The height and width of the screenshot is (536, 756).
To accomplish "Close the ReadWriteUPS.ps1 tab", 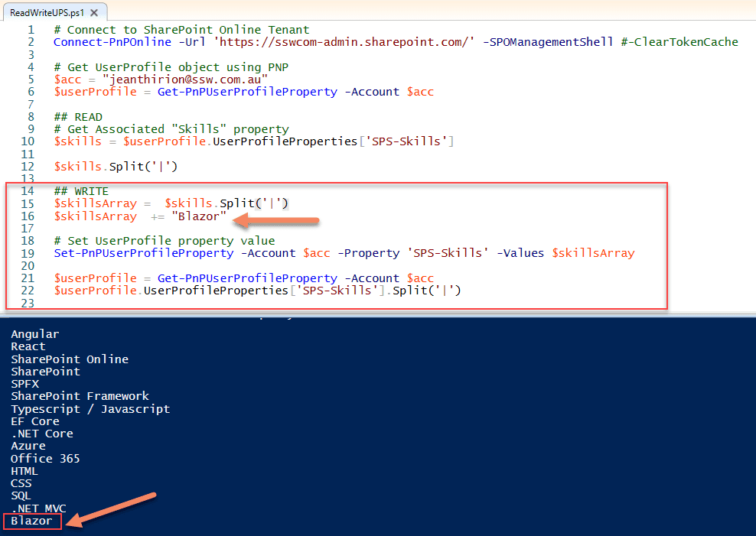I will 94,13.
